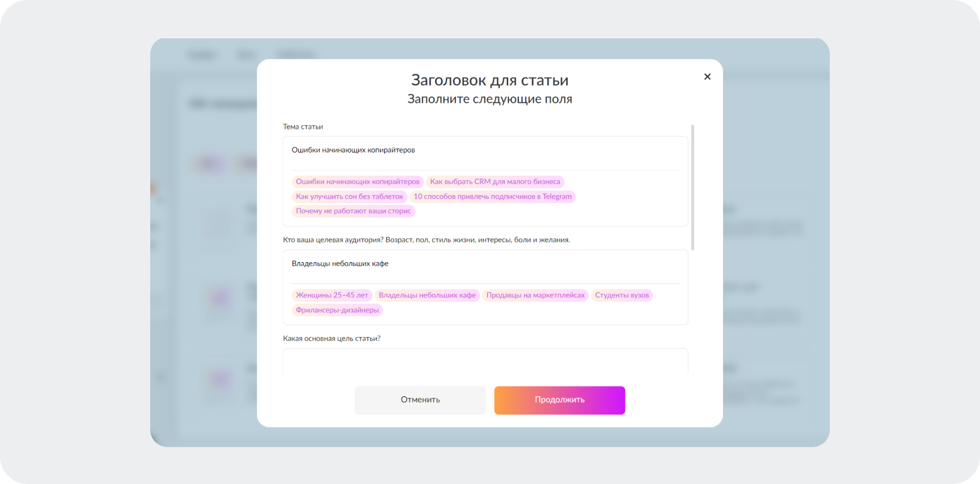This screenshot has height=484, width=980.
Task: Select the 'Студенты вузов' audience chip
Action: (x=622, y=295)
